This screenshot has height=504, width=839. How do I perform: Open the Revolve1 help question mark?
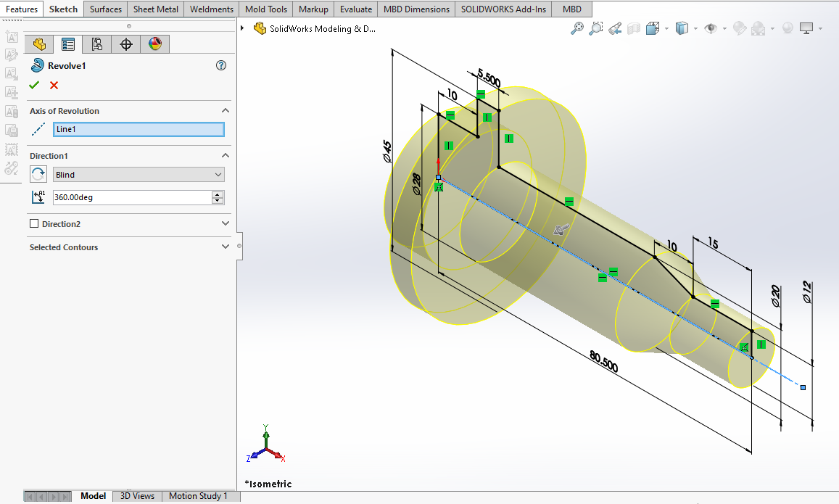221,65
